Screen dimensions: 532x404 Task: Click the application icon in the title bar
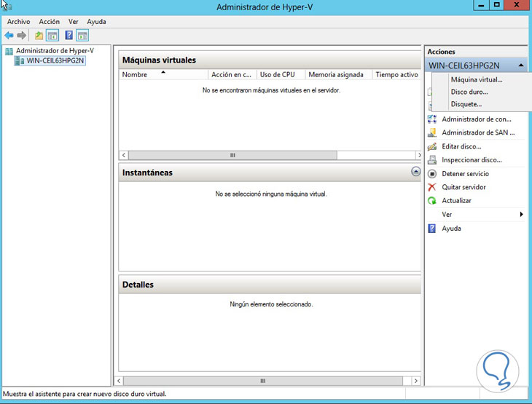(x=6, y=6)
